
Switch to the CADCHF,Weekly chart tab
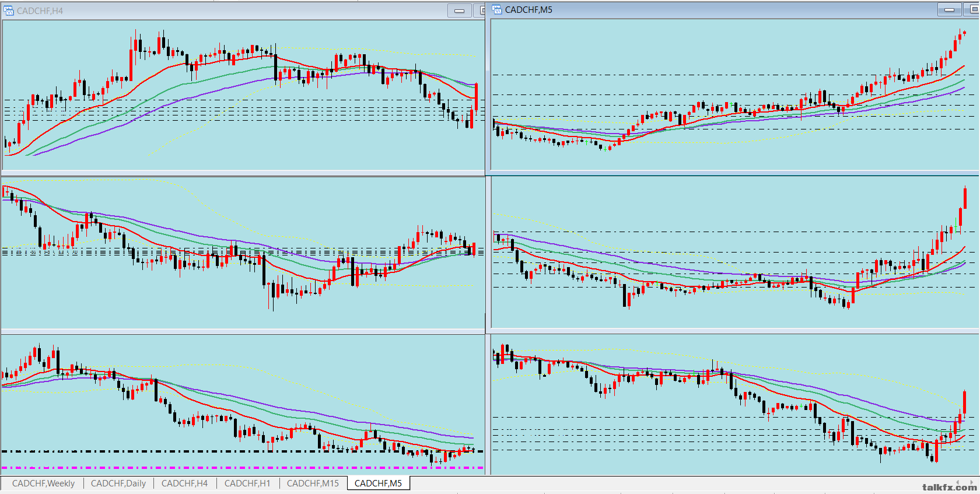point(43,483)
